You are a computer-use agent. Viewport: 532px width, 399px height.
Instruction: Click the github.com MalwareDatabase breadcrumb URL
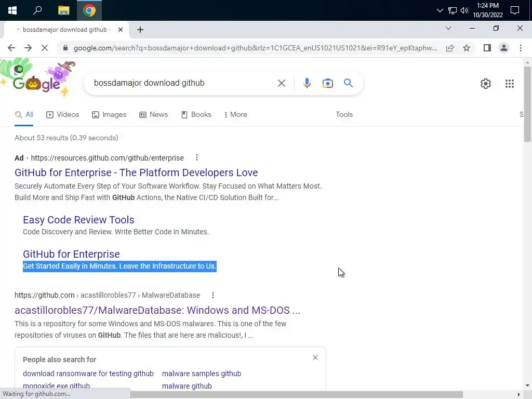pyautogui.click(x=107, y=296)
